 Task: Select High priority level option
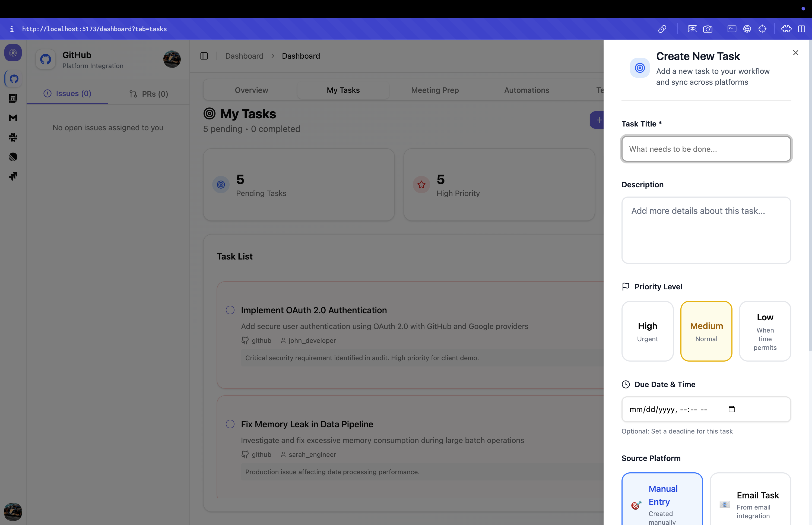click(647, 331)
